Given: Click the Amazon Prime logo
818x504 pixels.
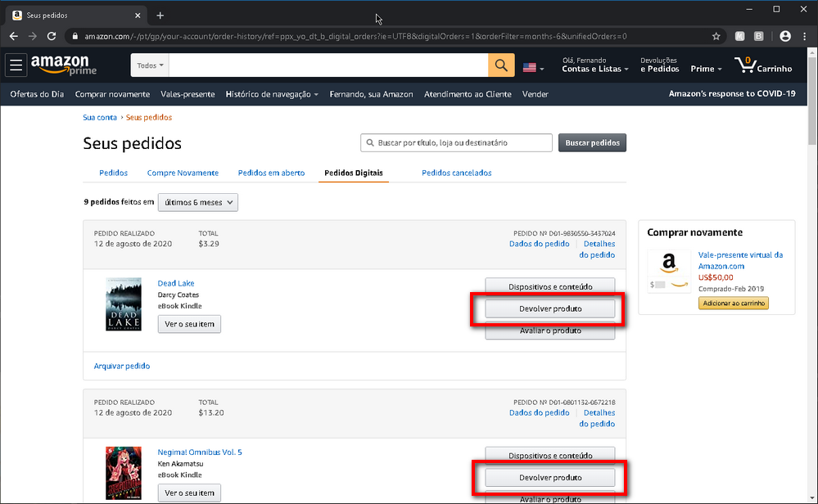Looking at the screenshot, I should point(64,65).
